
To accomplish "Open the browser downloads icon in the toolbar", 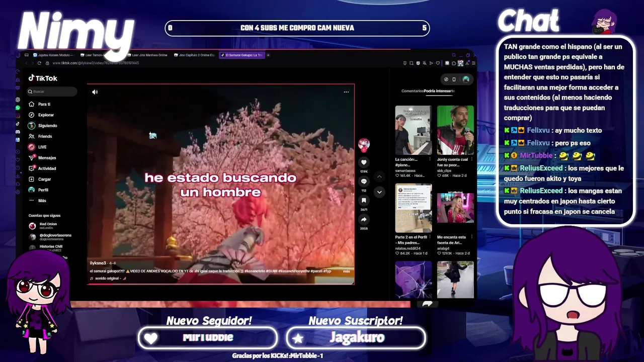I will point(467,63).
